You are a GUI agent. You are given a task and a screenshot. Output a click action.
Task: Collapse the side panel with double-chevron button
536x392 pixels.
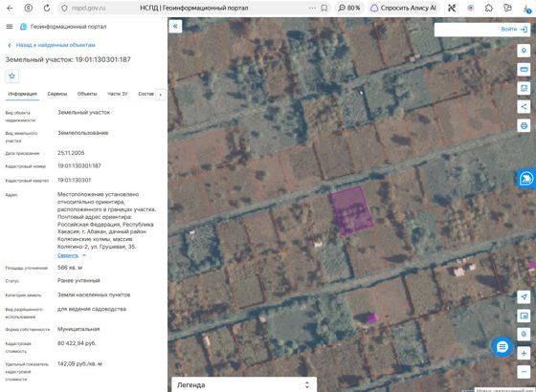point(175,26)
